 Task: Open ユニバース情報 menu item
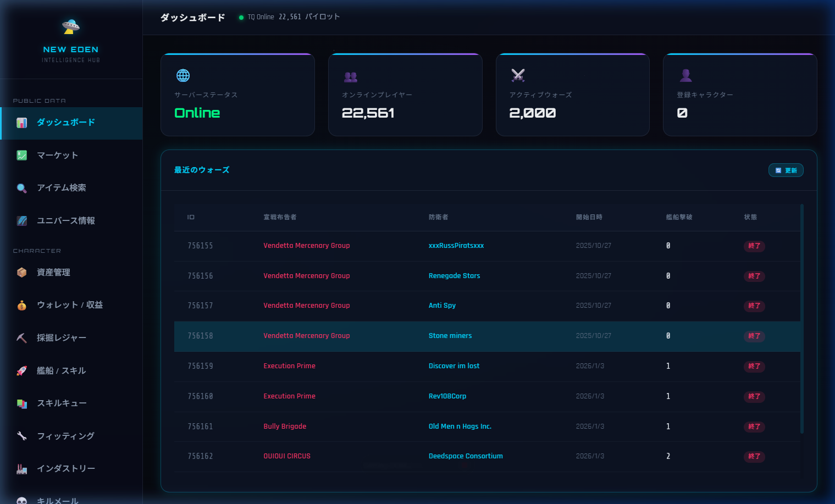point(66,220)
